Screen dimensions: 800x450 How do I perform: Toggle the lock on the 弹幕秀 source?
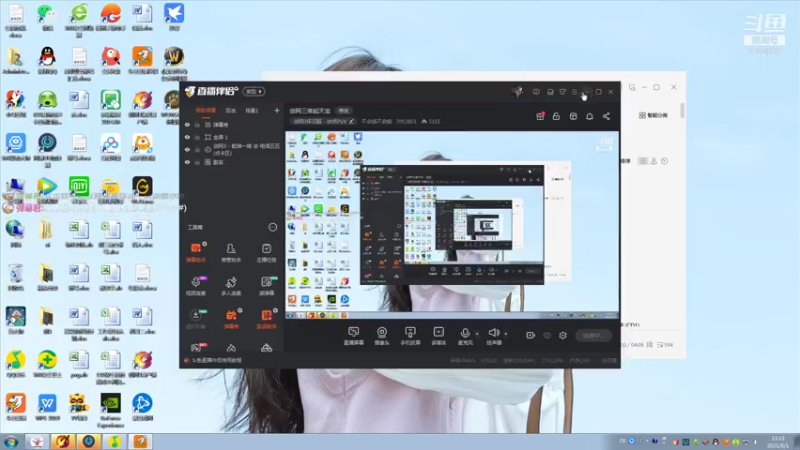tap(197, 124)
